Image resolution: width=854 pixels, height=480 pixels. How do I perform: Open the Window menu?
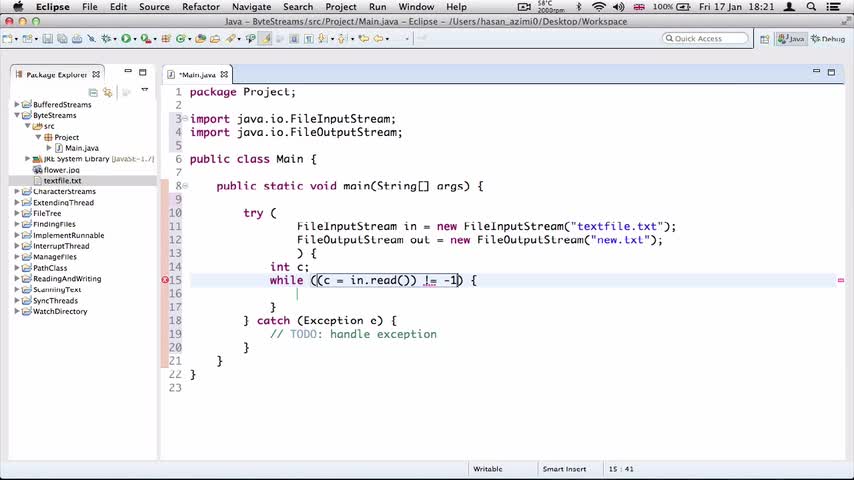416,7
